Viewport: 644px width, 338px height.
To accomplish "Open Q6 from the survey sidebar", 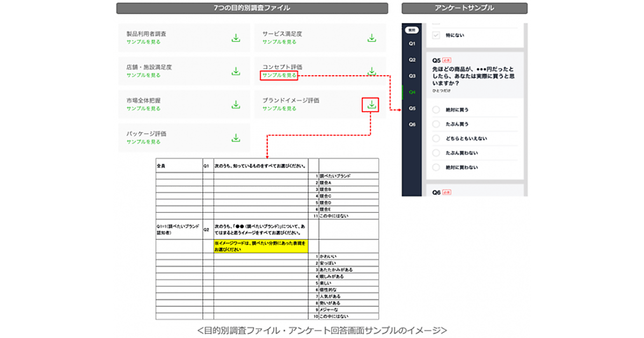I will coord(412,124).
